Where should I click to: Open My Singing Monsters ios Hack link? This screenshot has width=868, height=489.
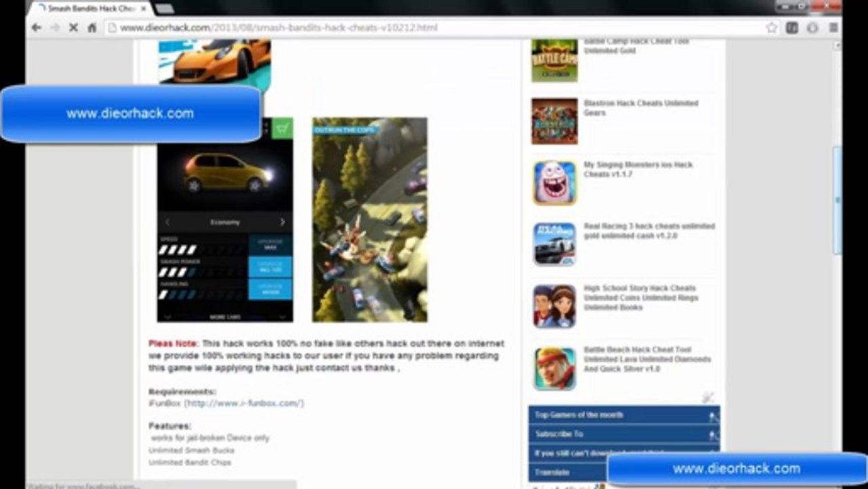[638, 170]
